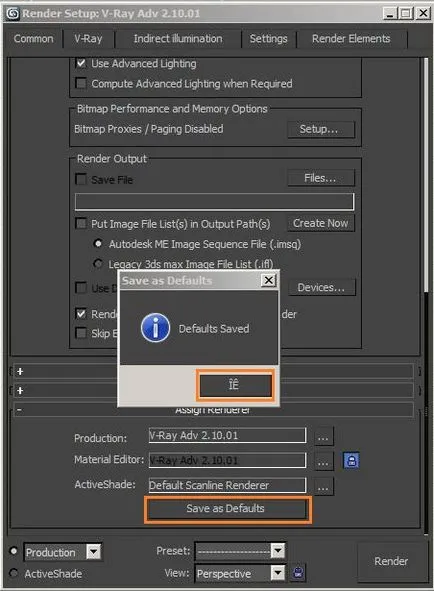Image resolution: width=434 pixels, height=591 pixels.
Task: Toggle the Use Device checkbox
Action: pyautogui.click(x=81, y=288)
